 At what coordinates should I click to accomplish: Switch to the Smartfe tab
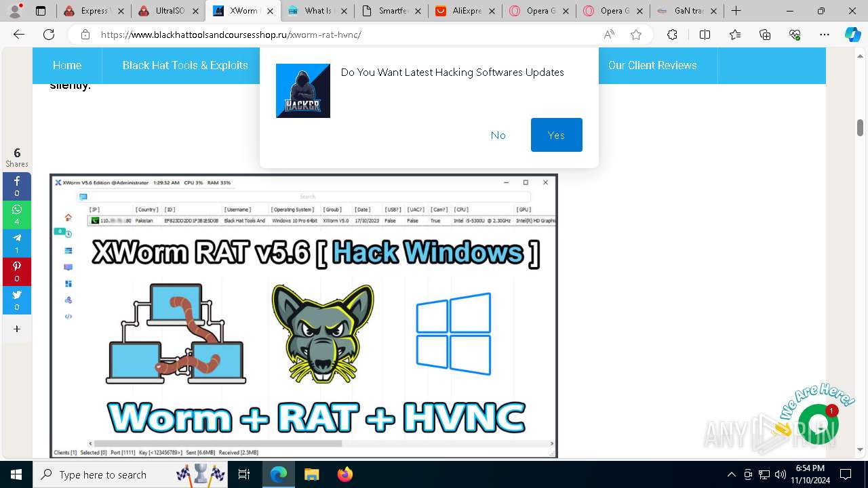coord(392,11)
